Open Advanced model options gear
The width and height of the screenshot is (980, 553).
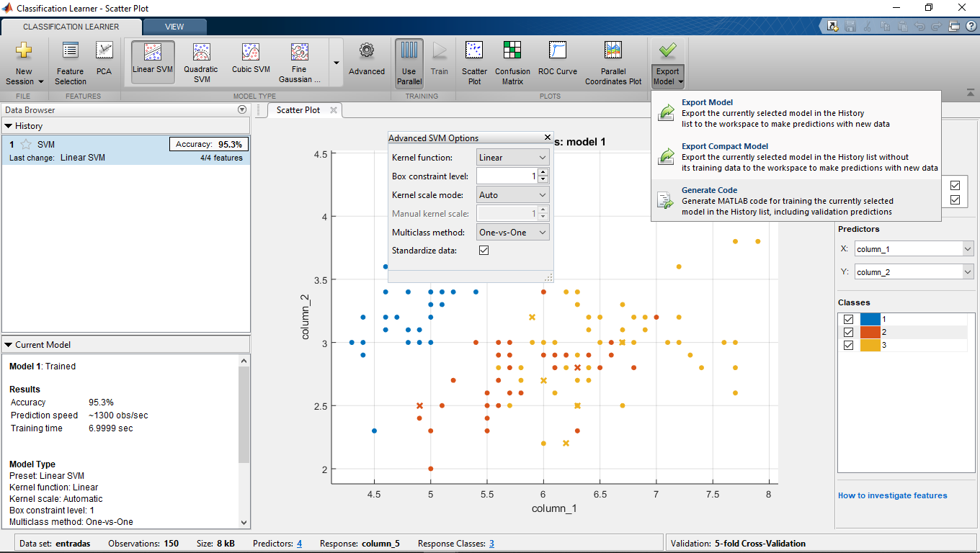click(367, 59)
